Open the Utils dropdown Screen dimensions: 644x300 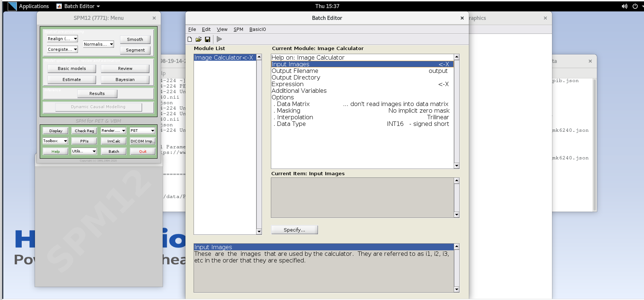tap(84, 151)
